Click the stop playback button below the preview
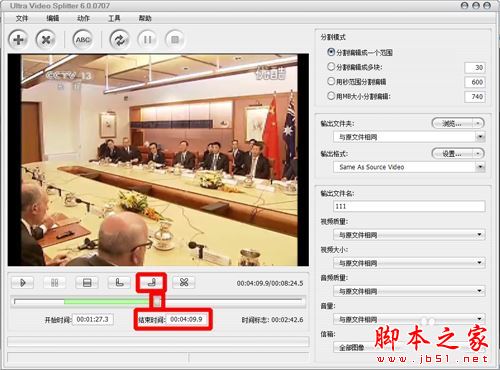This screenshot has height=370, width=500. [x=87, y=283]
